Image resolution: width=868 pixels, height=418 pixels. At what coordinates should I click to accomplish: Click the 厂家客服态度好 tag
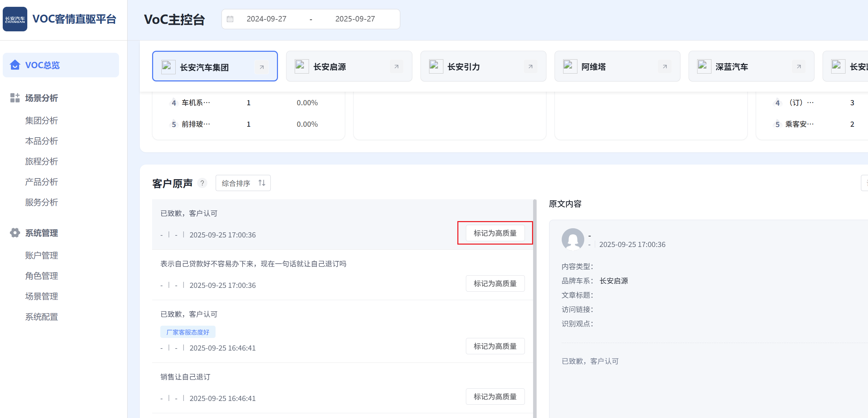(x=188, y=332)
